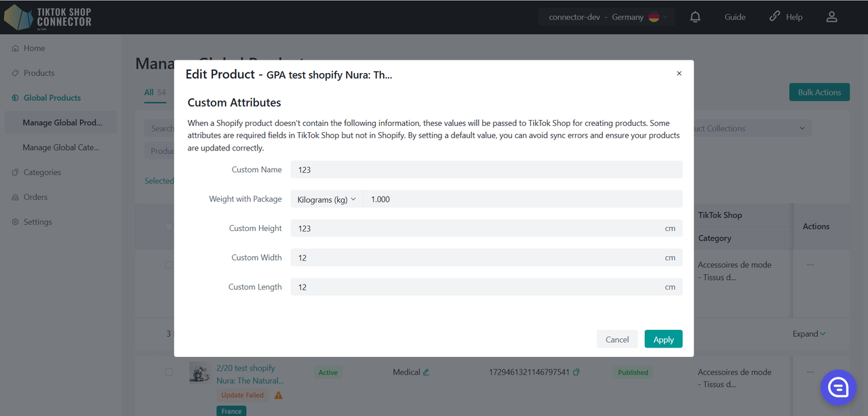Select the All products tab

pyautogui.click(x=149, y=92)
